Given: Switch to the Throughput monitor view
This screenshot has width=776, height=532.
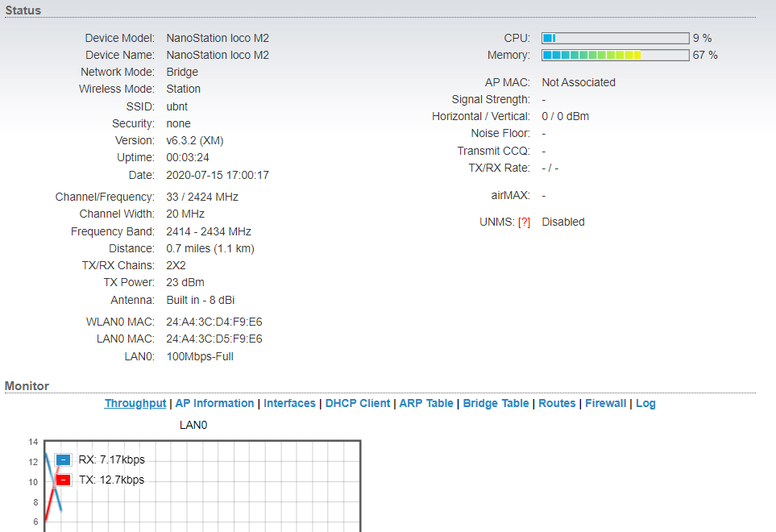Looking at the screenshot, I should pos(135,404).
